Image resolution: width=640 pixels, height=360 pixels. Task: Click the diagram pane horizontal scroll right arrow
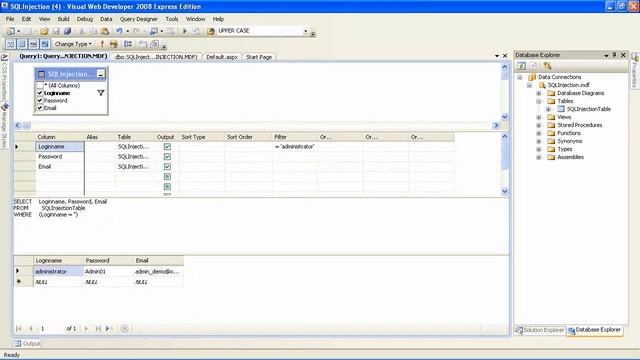(x=496, y=125)
